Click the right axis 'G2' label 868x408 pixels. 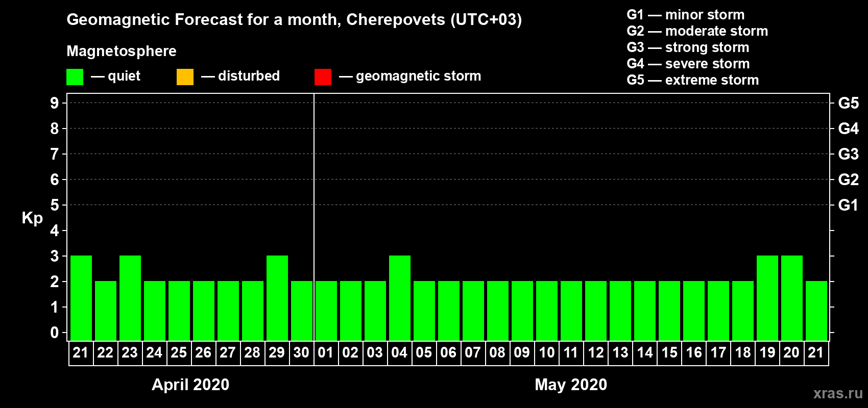point(848,180)
